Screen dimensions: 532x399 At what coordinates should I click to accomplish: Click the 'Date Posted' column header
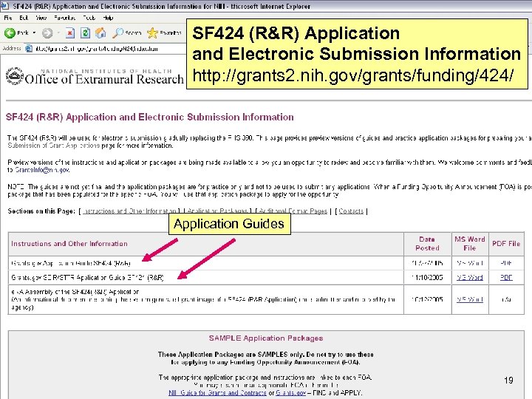pyautogui.click(x=427, y=244)
